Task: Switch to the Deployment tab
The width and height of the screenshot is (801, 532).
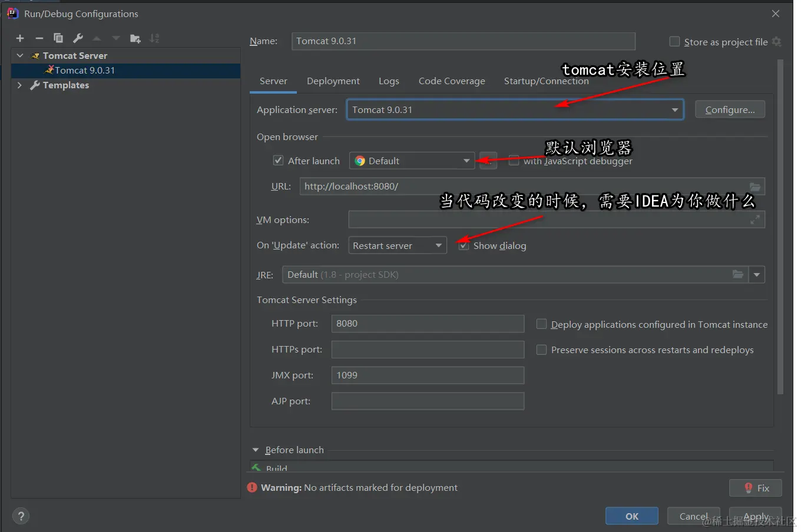Action: (x=333, y=81)
